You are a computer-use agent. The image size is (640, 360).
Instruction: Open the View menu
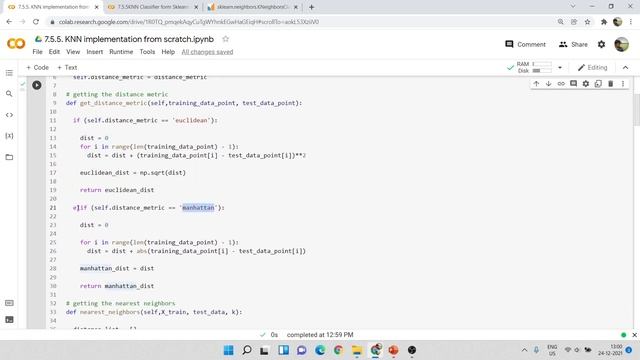(x=73, y=52)
